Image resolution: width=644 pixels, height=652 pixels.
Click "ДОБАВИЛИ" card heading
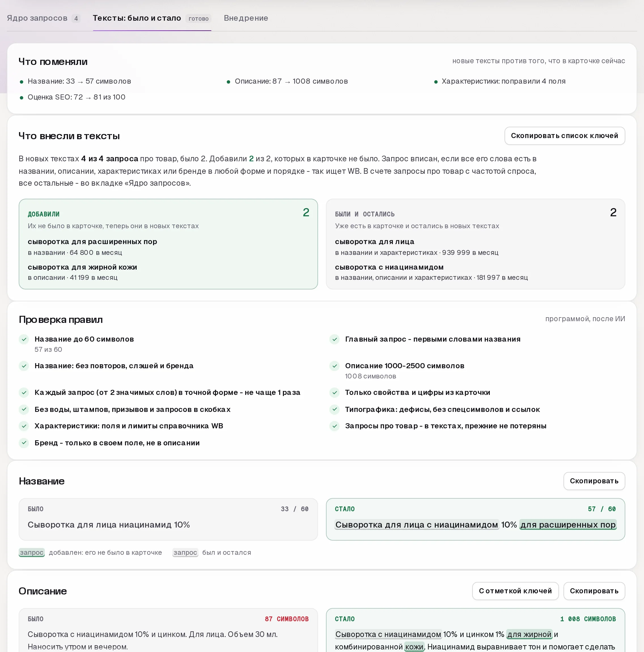[44, 214]
